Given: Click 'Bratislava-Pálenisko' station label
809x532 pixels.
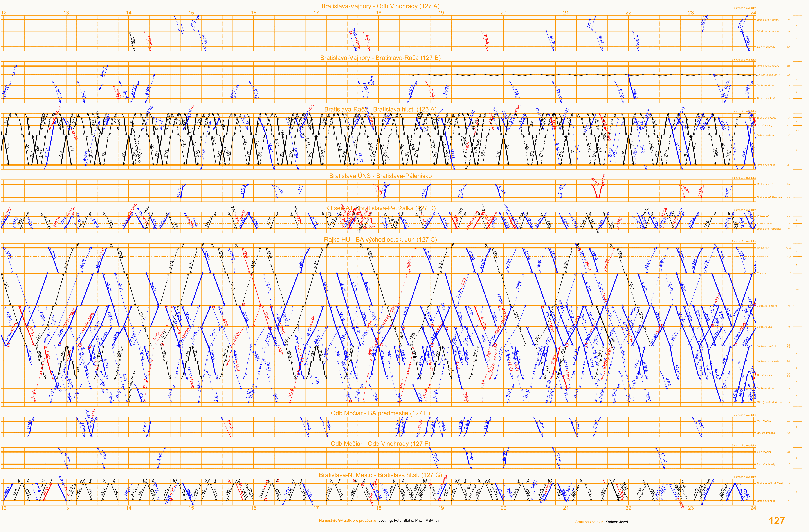Looking at the screenshot, I should coord(769,197).
